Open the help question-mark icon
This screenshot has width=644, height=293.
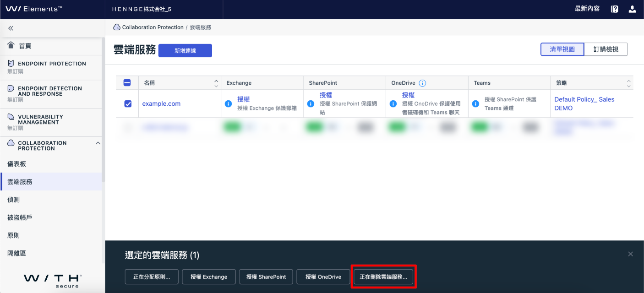coord(615,9)
